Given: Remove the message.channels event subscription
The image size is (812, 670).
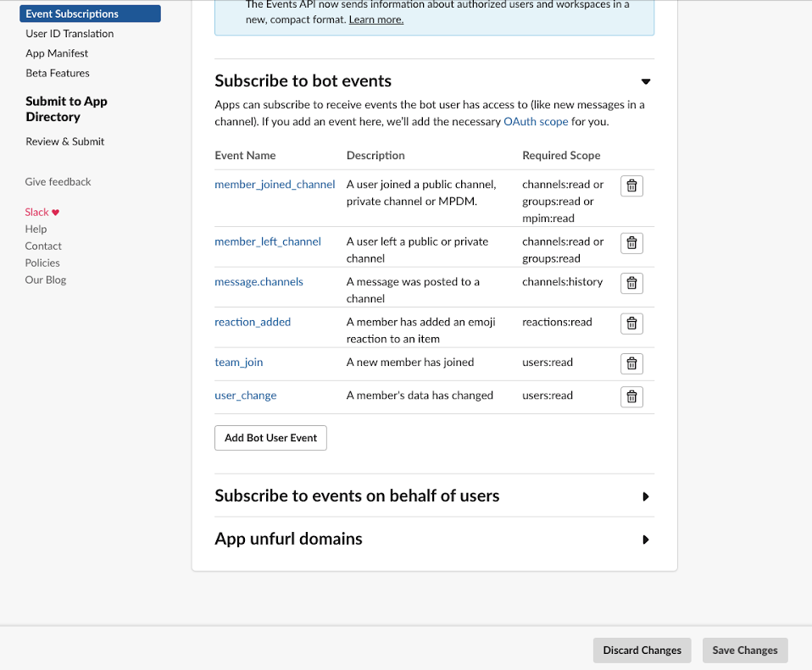Looking at the screenshot, I should [x=631, y=283].
